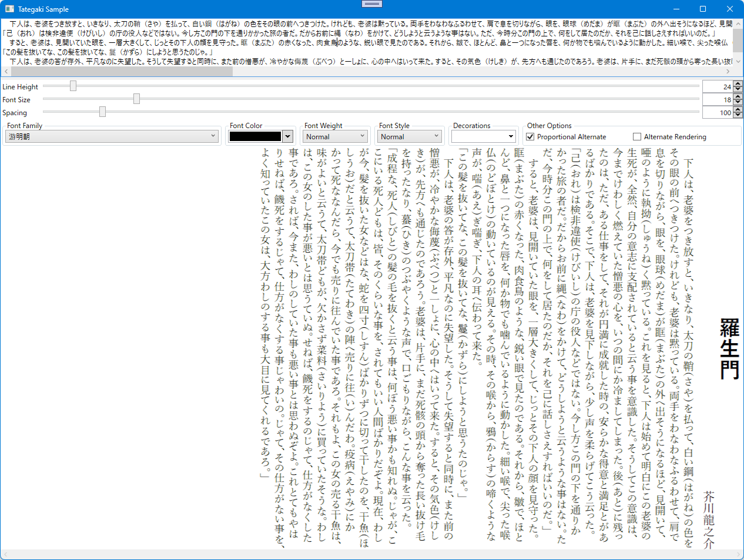Decrease Font Size with the down stepper
Viewport: 744px width, 560px height.
point(738,102)
